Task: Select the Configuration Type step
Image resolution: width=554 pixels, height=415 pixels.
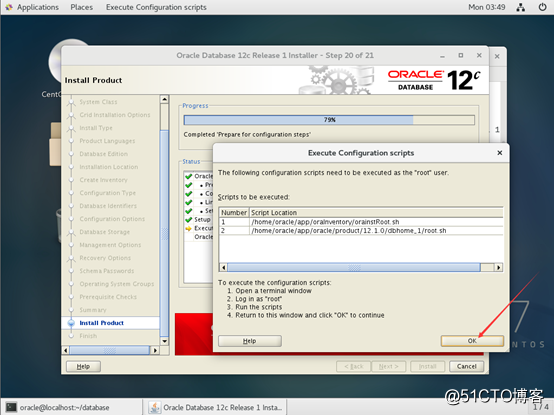Action: click(x=107, y=193)
